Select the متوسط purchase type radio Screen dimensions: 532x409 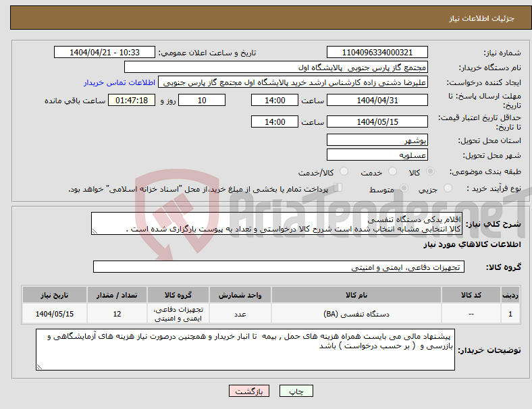click(x=404, y=188)
